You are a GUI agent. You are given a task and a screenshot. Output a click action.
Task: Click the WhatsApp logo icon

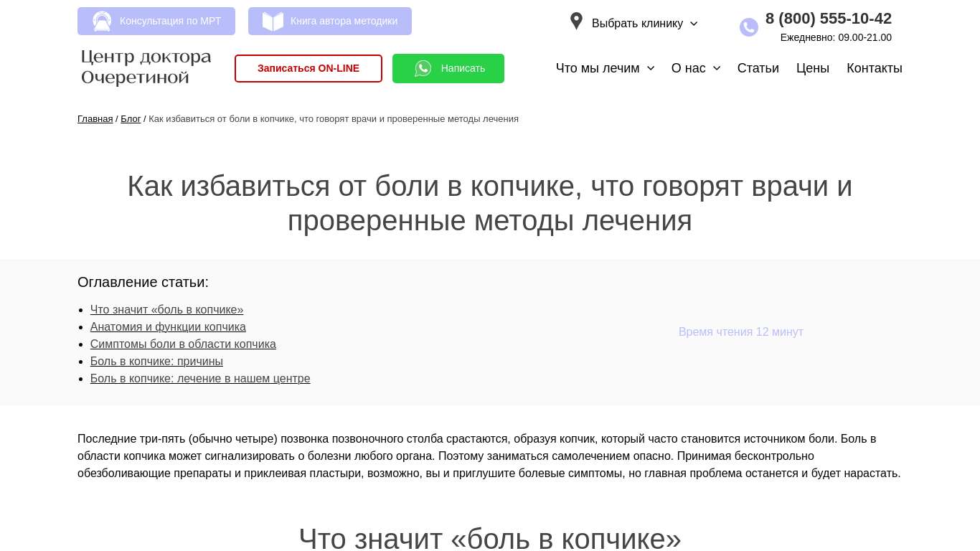coord(423,68)
